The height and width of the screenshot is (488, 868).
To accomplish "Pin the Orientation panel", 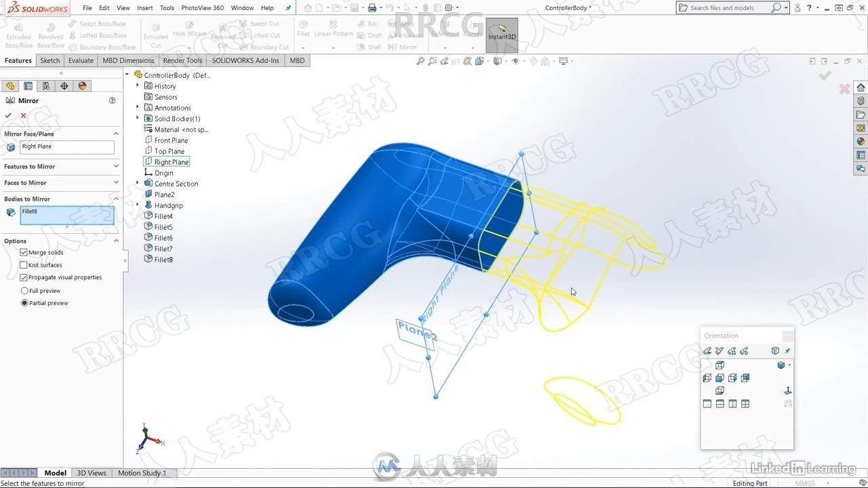I will click(787, 351).
